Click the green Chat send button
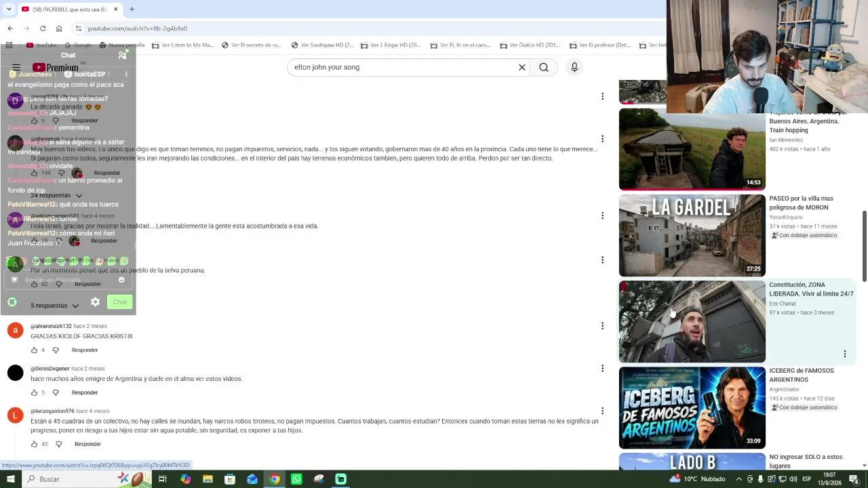Image resolution: width=868 pixels, height=488 pixels. (119, 302)
